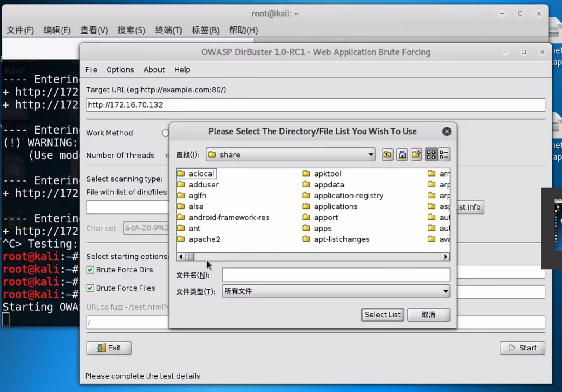562x392 pixels.
Task: Open DirBuster Help menu
Action: 182,70
